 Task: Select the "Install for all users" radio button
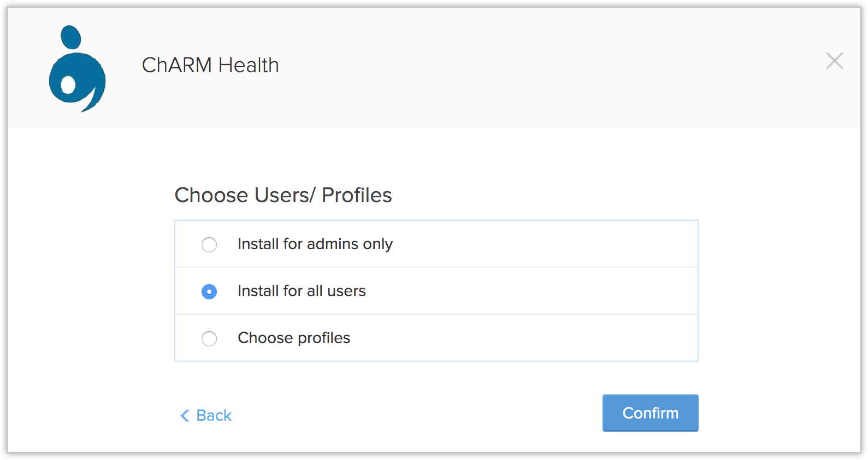pyautogui.click(x=209, y=292)
